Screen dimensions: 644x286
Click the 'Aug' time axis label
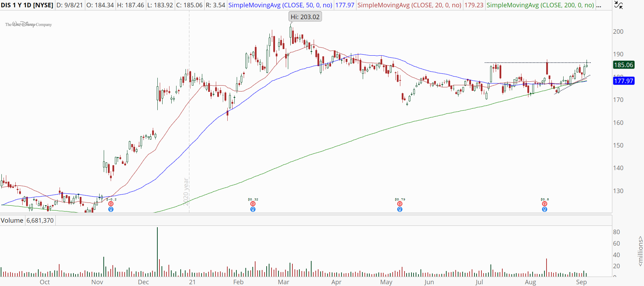(x=531, y=282)
